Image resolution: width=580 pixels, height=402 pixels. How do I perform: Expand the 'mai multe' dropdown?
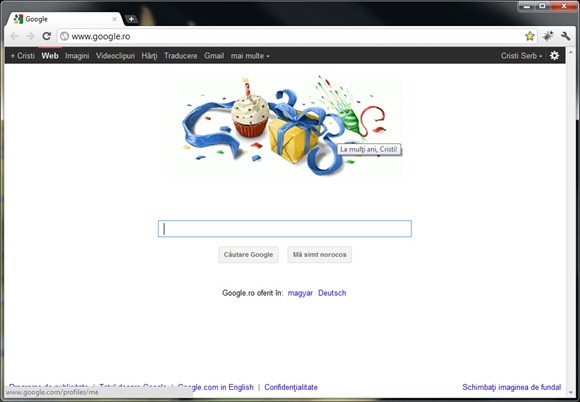pyautogui.click(x=250, y=56)
